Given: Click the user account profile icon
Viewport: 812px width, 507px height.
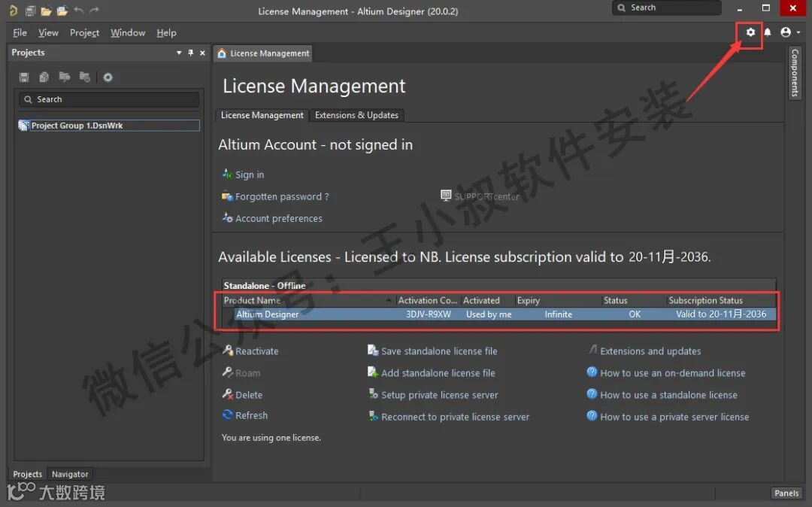Looking at the screenshot, I should pos(786,32).
